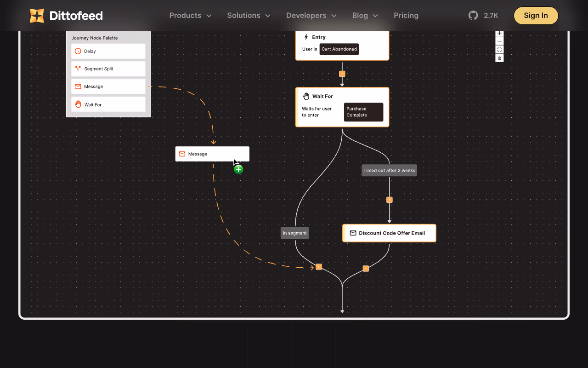Viewport: 588px width, 368px height.
Task: Open the Blog menu
Action: tap(365, 16)
